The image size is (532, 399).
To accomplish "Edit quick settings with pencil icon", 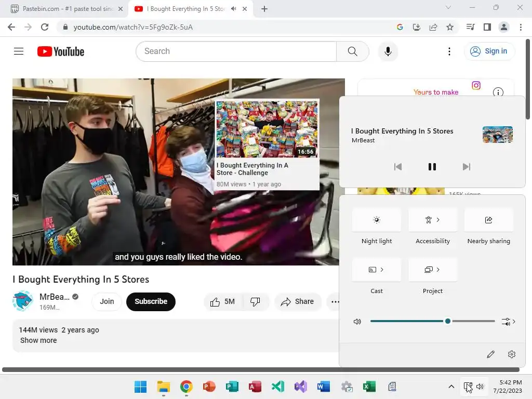I will 490,354.
